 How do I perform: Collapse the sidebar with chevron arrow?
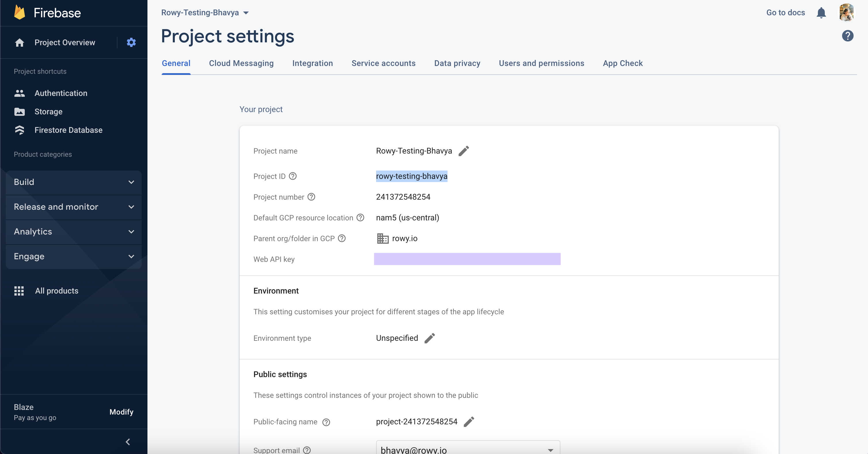pyautogui.click(x=128, y=442)
